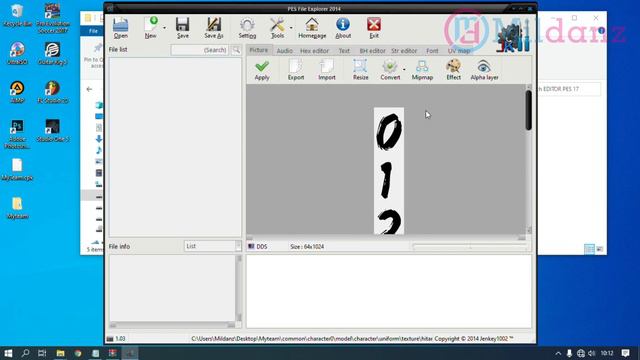Apply changes with green checkmark
This screenshot has height=360, width=640.
[262, 70]
